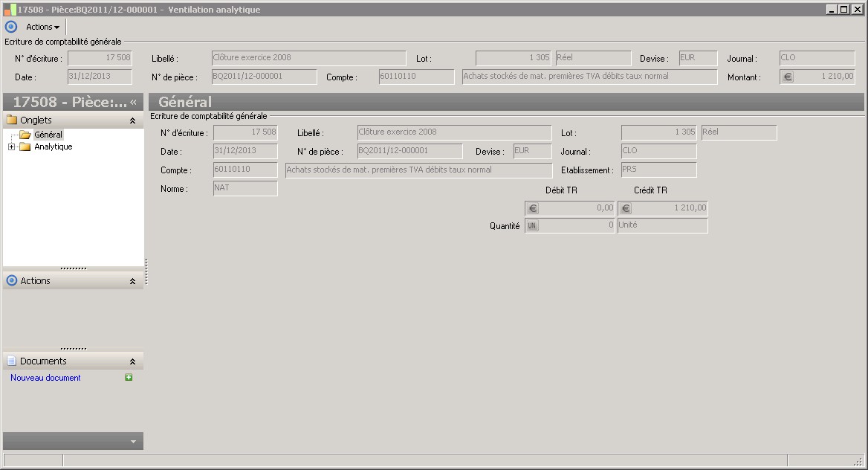The width and height of the screenshot is (868, 470).
Task: Open the Nouveau document link
Action: coord(45,378)
